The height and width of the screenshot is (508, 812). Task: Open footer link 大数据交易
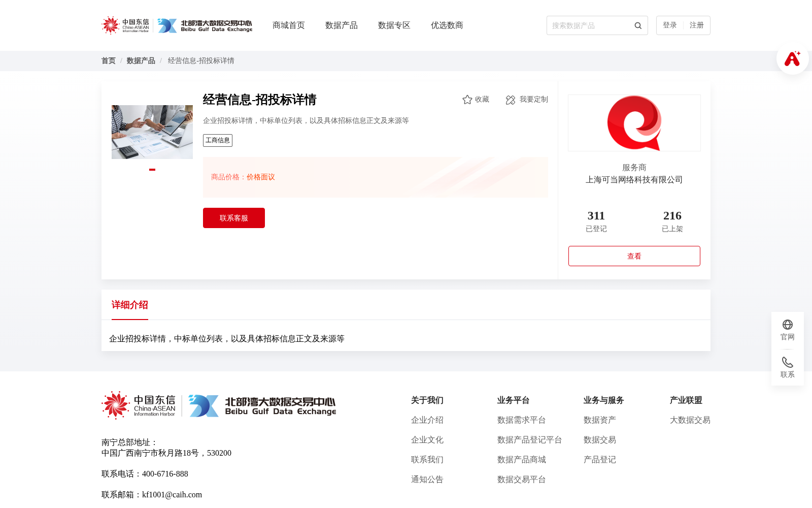pos(690,420)
